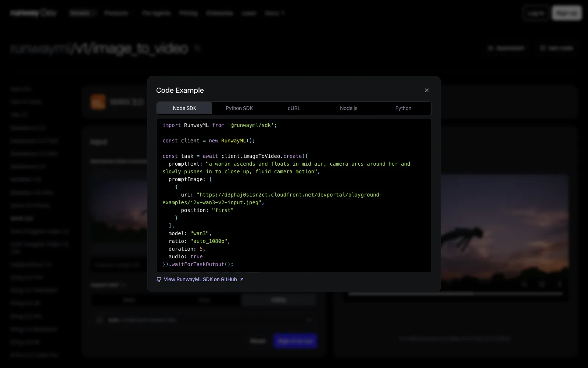Click the 'promptImage: [' code line
The width and height of the screenshot is (588, 368).
coord(190,179)
